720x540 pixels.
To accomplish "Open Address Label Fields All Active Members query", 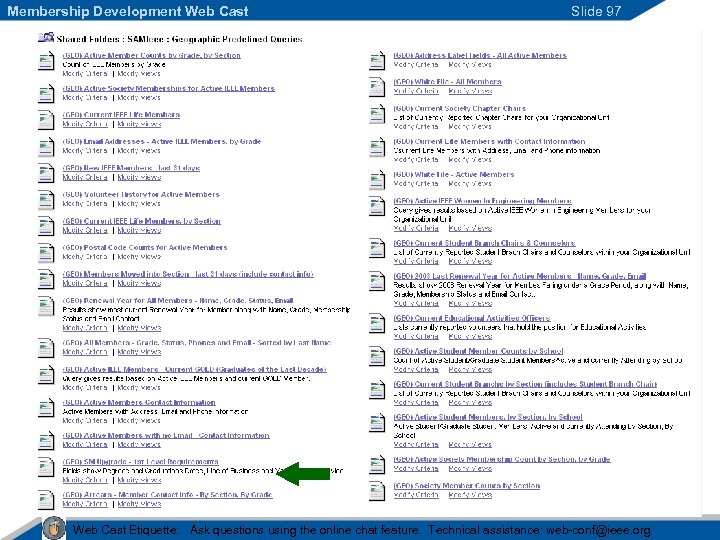I will pyautogui.click(x=480, y=55).
